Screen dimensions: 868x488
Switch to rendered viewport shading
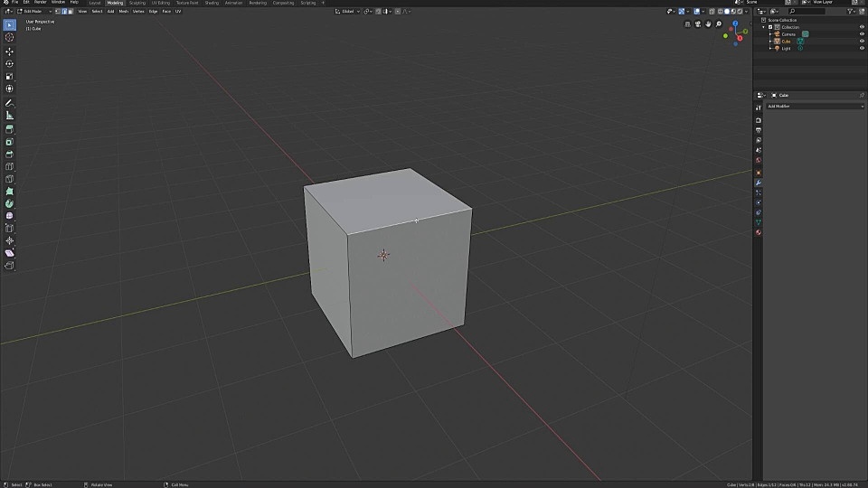point(740,11)
